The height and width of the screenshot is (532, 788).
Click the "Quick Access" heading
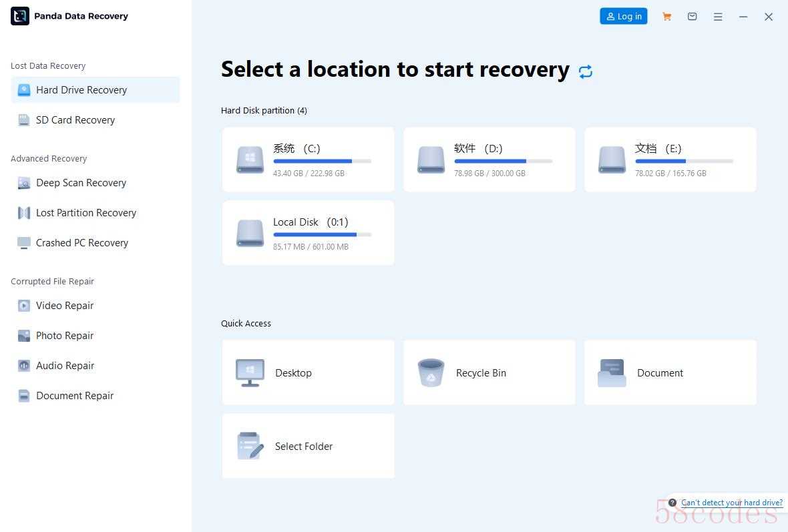(246, 324)
